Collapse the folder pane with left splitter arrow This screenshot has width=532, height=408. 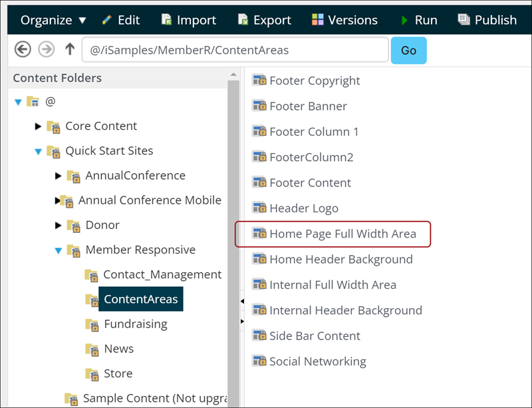click(242, 302)
